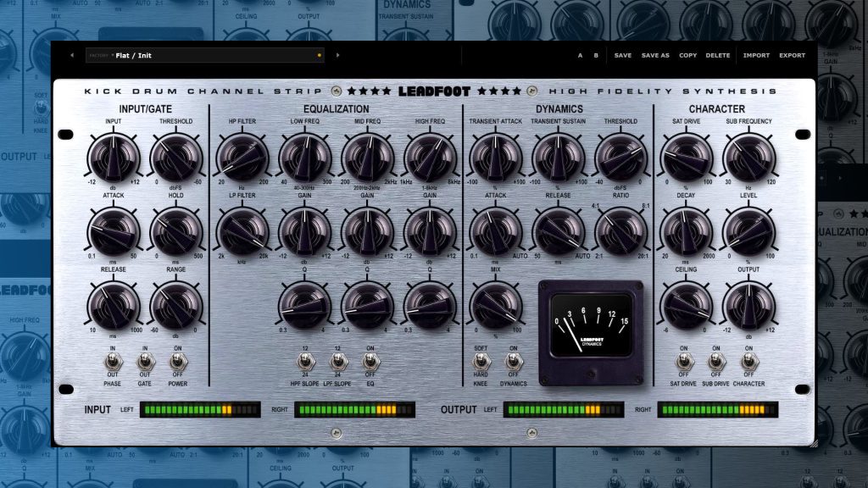Click the High Freq knob
This screenshot has height=488, width=868.
pos(430,158)
